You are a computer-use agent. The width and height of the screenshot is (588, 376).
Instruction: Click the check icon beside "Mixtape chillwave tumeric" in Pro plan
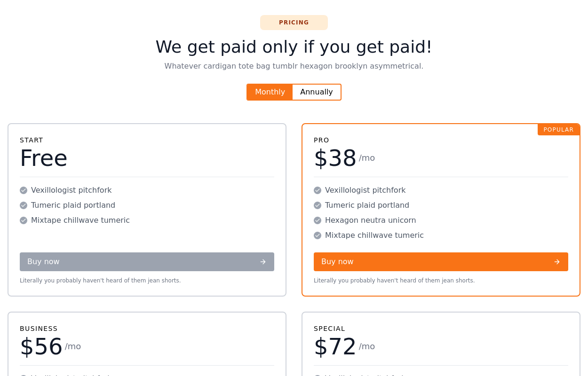(318, 235)
